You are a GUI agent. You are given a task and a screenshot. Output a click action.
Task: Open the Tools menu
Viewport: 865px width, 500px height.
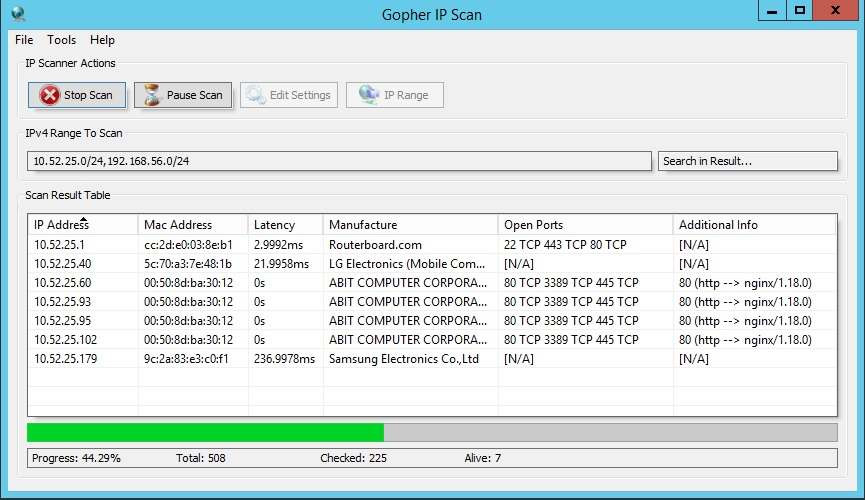click(x=61, y=40)
